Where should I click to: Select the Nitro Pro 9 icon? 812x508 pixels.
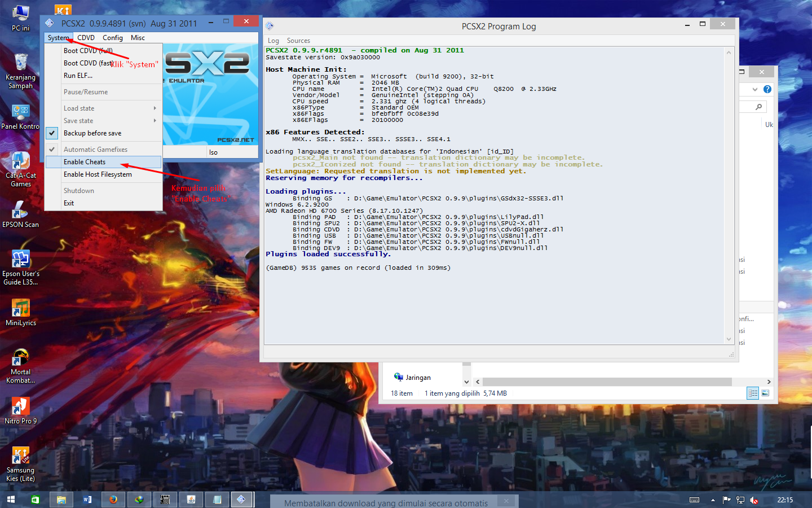21,410
